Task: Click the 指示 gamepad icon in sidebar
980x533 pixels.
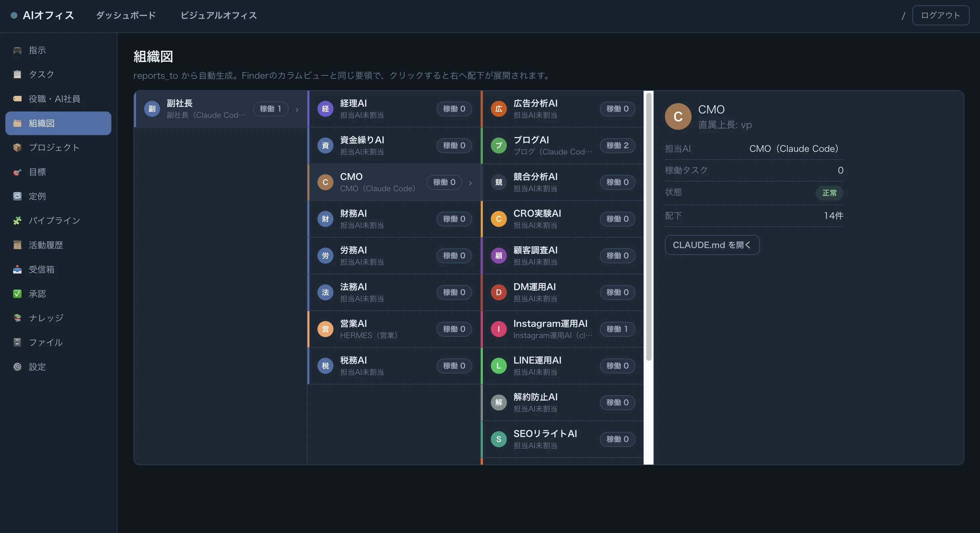Action: point(17,50)
